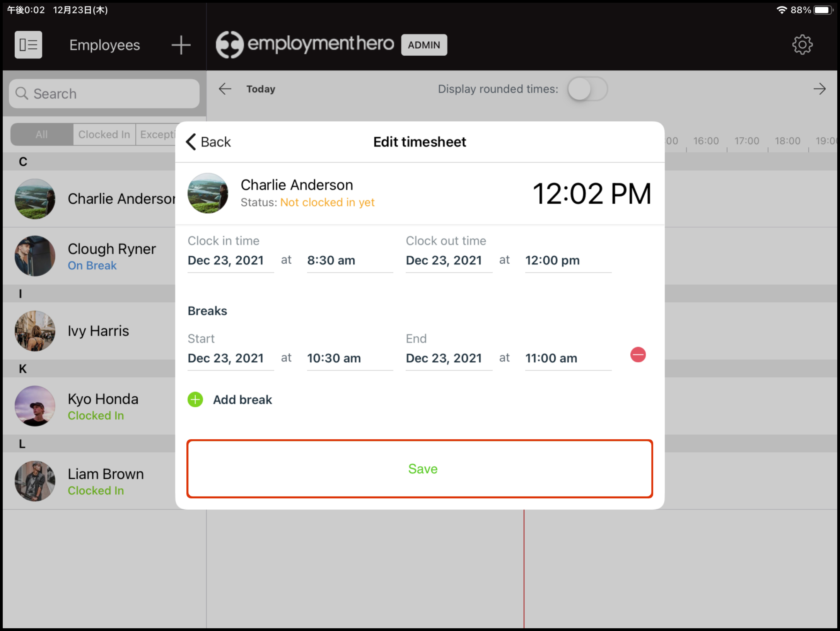Click the plus icon to add employee

(x=181, y=45)
